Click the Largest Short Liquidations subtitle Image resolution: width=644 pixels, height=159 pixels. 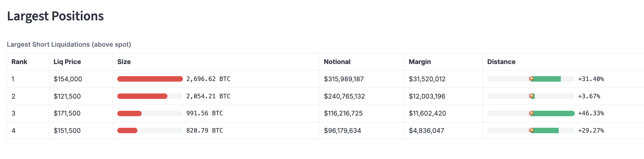(x=69, y=45)
